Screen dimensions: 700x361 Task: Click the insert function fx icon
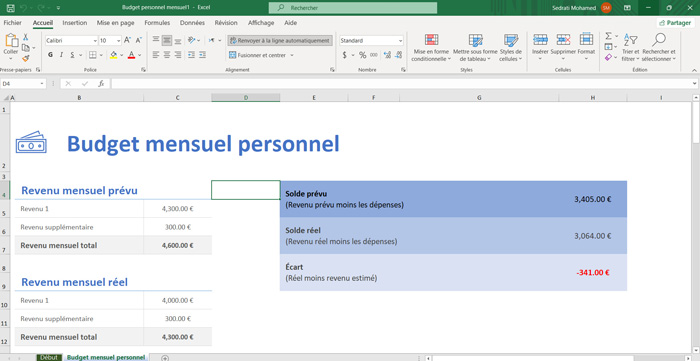point(101,83)
